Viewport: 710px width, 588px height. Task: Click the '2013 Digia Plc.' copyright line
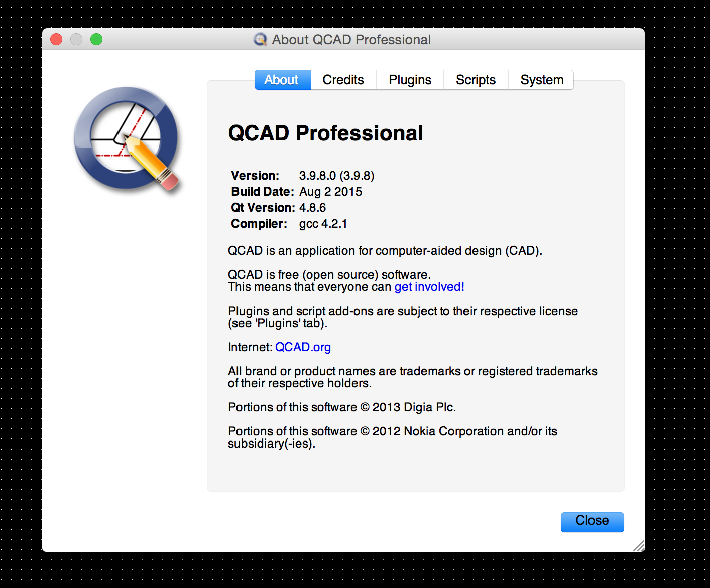point(342,407)
